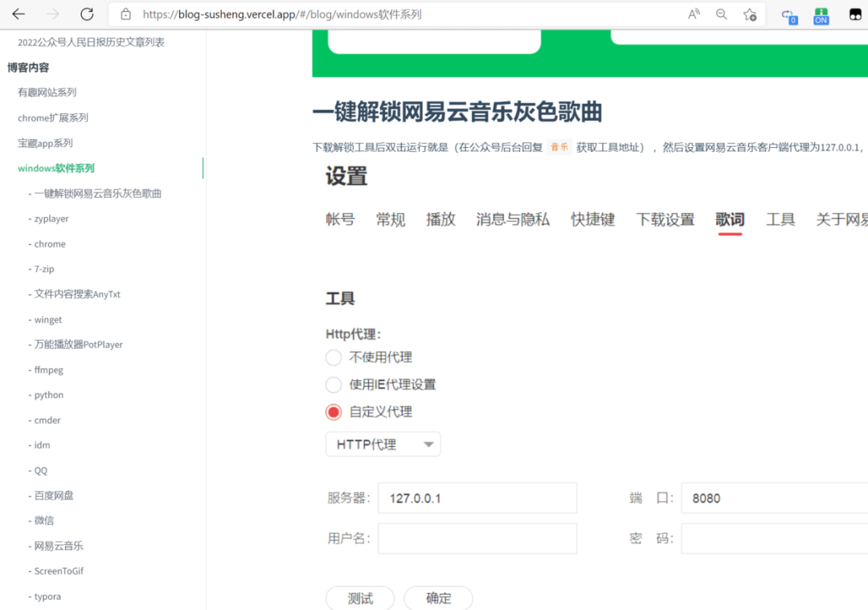This screenshot has height=610, width=868.
Task: Open the 宝藏app系列 sidebar link
Action: click(x=45, y=143)
